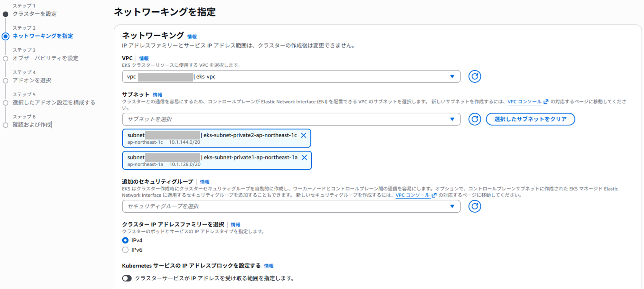
Task: Open external link icon beside security group VPC コンソール
Action: [x=434, y=195]
